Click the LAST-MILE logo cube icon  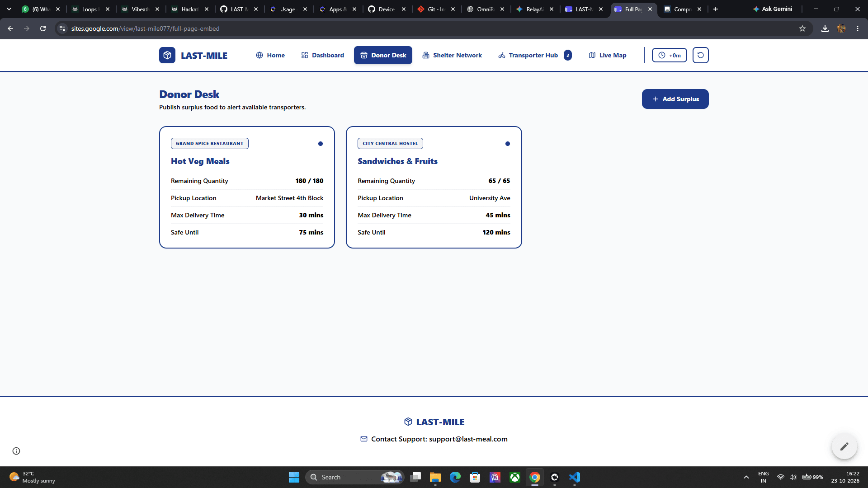167,55
